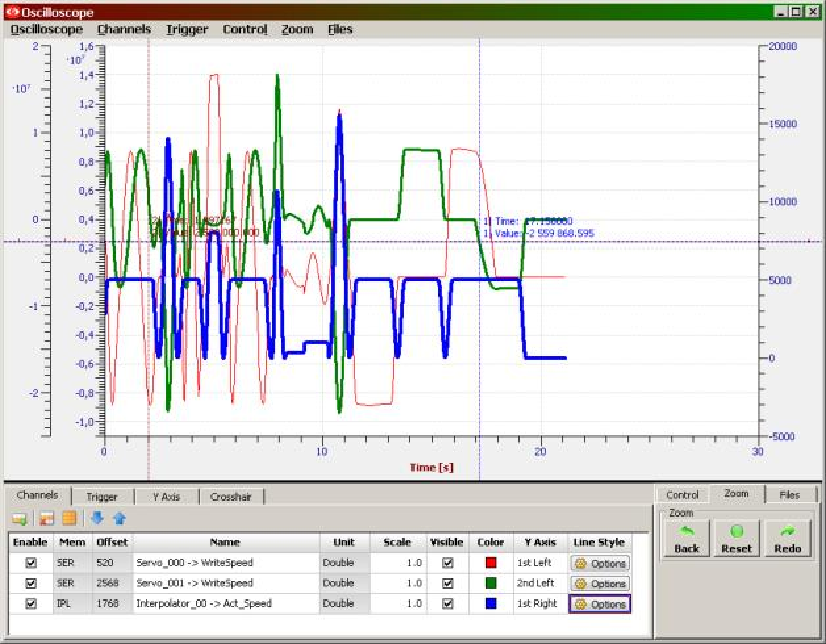Viewport: 826px width, 644px height.
Task: Click the green Redo arrow in the Zoom panel
Action: 787,531
